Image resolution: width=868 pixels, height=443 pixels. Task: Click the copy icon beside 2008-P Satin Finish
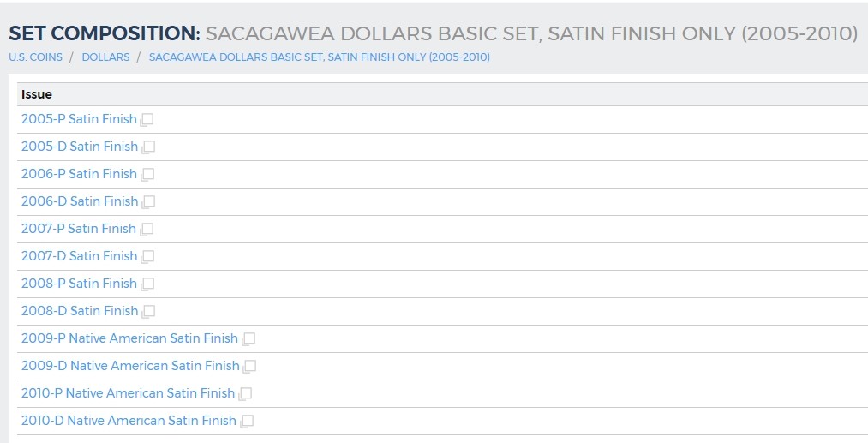click(147, 284)
